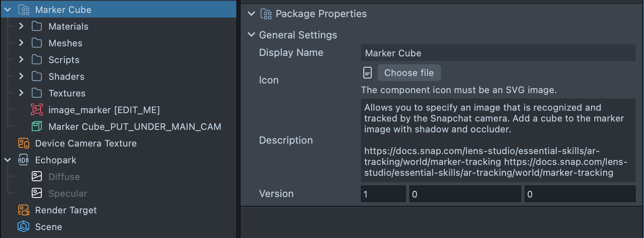Select the Meshes folder item

(x=65, y=43)
